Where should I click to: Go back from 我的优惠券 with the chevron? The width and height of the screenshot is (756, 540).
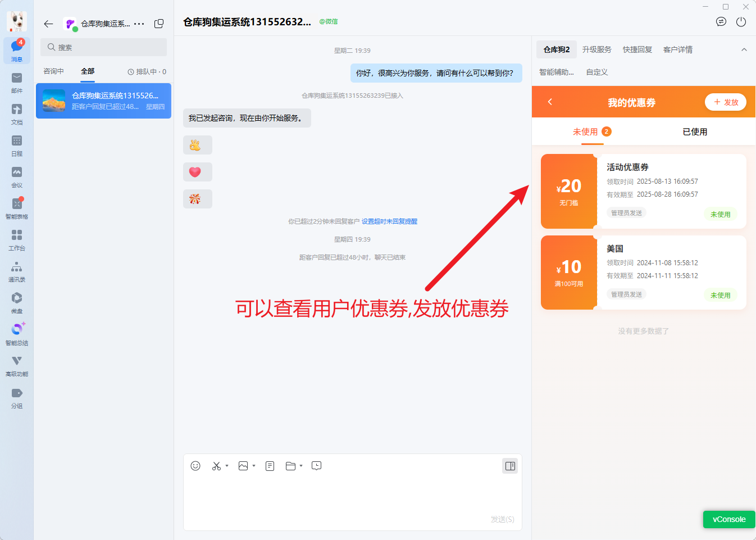click(550, 102)
